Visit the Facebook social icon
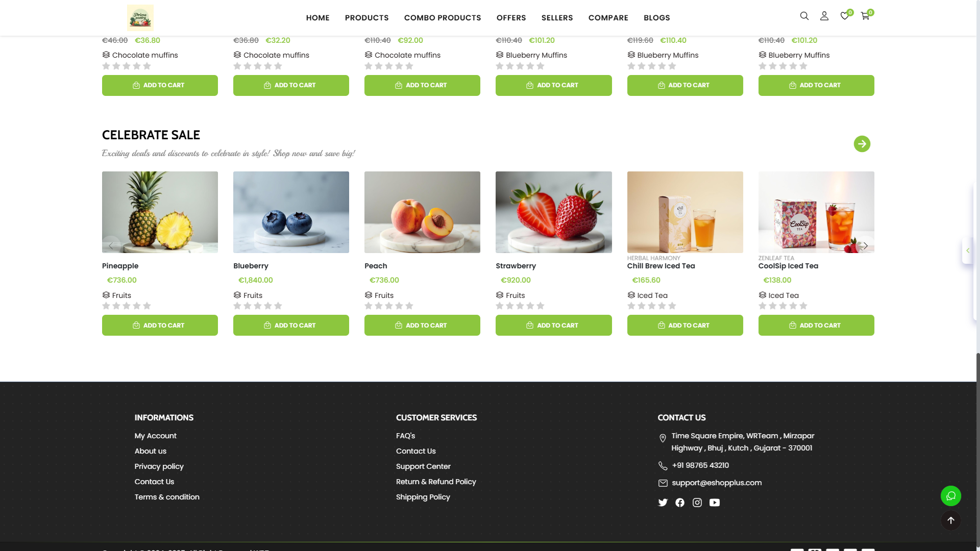This screenshot has width=980, height=551. [680, 503]
